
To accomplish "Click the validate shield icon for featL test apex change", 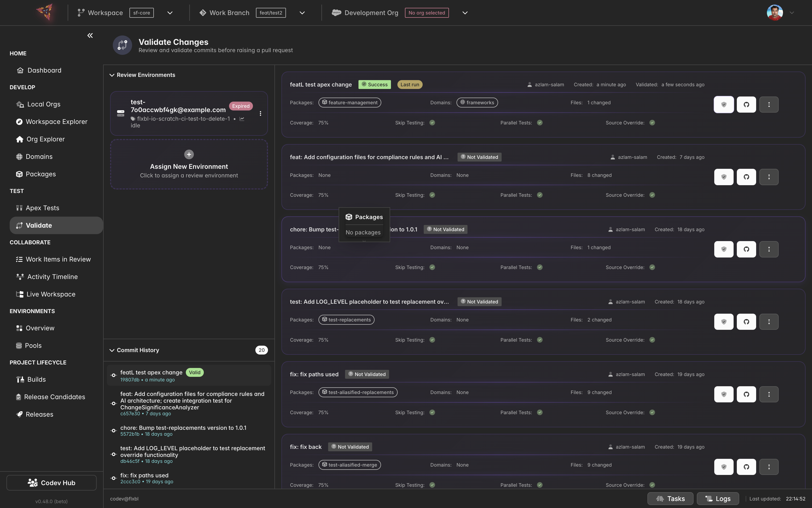I will point(724,105).
